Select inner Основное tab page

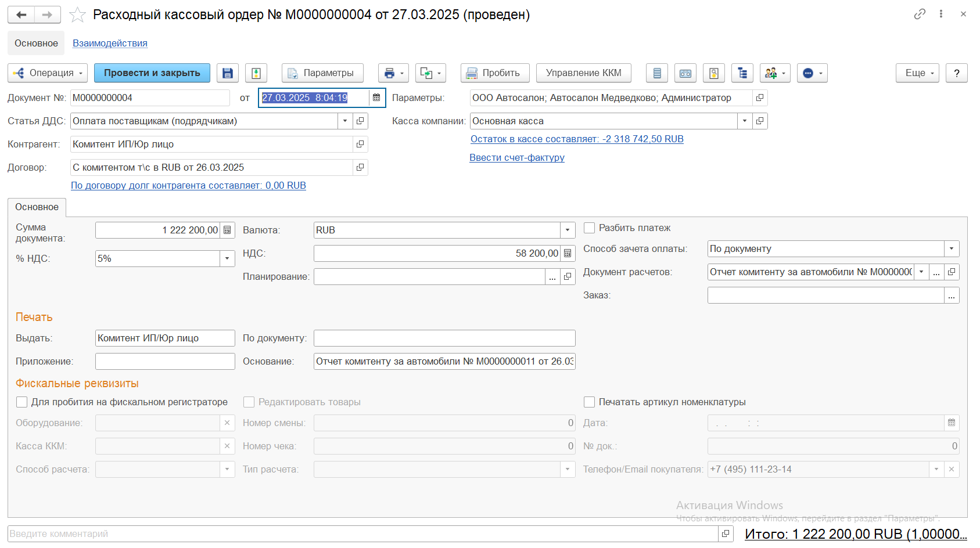[37, 207]
